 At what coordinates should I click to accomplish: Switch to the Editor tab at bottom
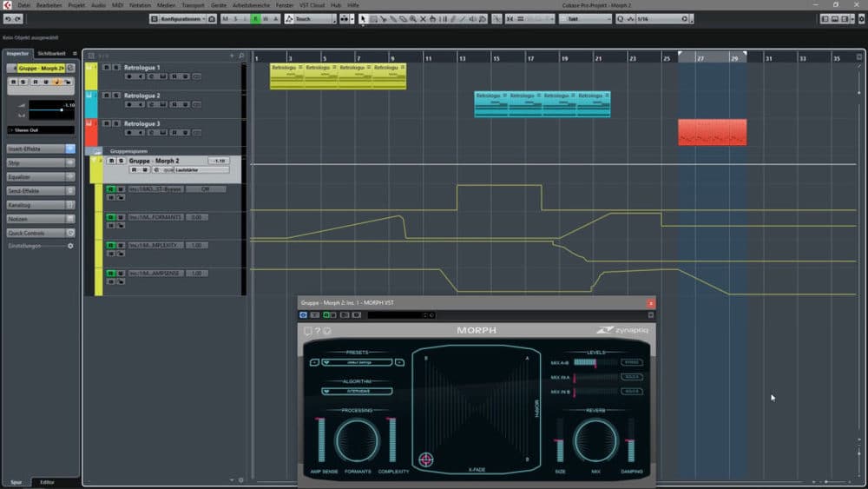coord(47,482)
